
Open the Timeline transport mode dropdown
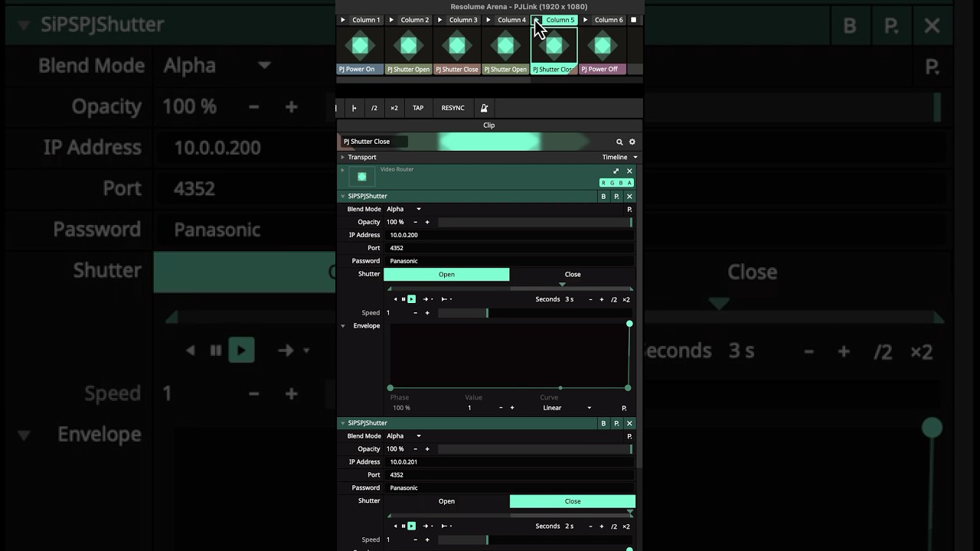pyautogui.click(x=620, y=157)
